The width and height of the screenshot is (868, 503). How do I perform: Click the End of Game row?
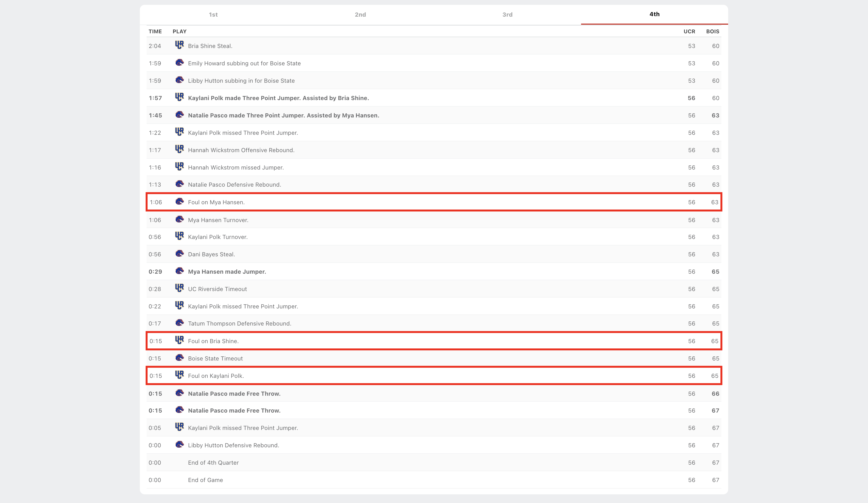coord(205,480)
